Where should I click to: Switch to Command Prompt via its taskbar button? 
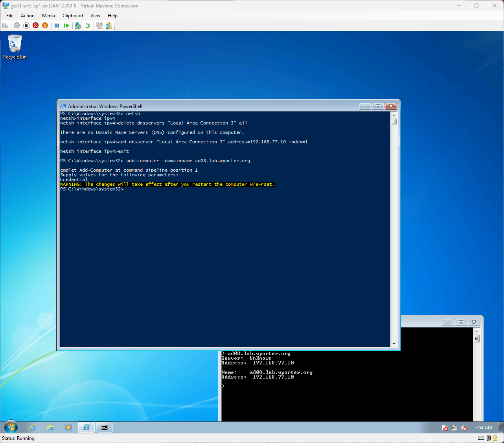tap(105, 427)
